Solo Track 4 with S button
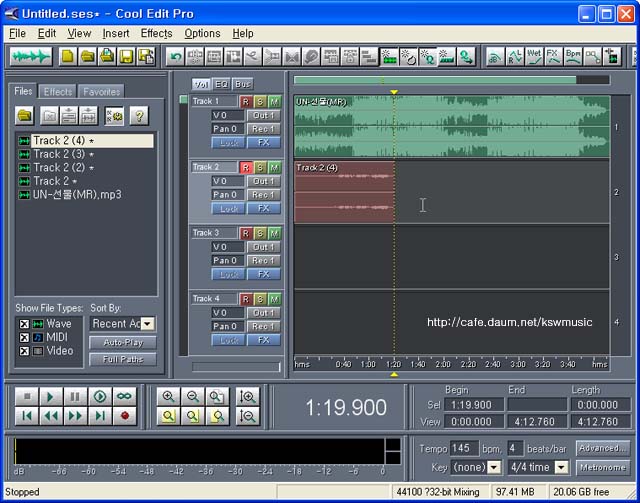The image size is (640, 503). tap(260, 299)
